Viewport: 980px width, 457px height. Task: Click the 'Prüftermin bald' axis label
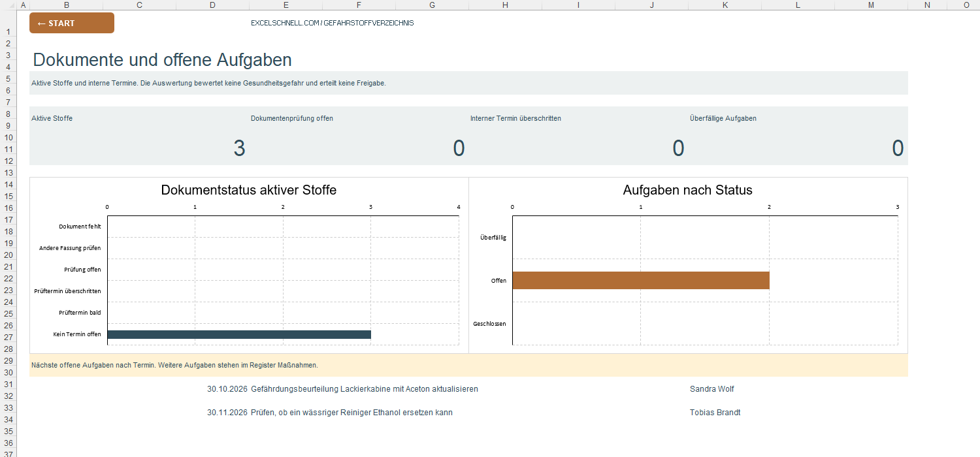pyautogui.click(x=80, y=313)
